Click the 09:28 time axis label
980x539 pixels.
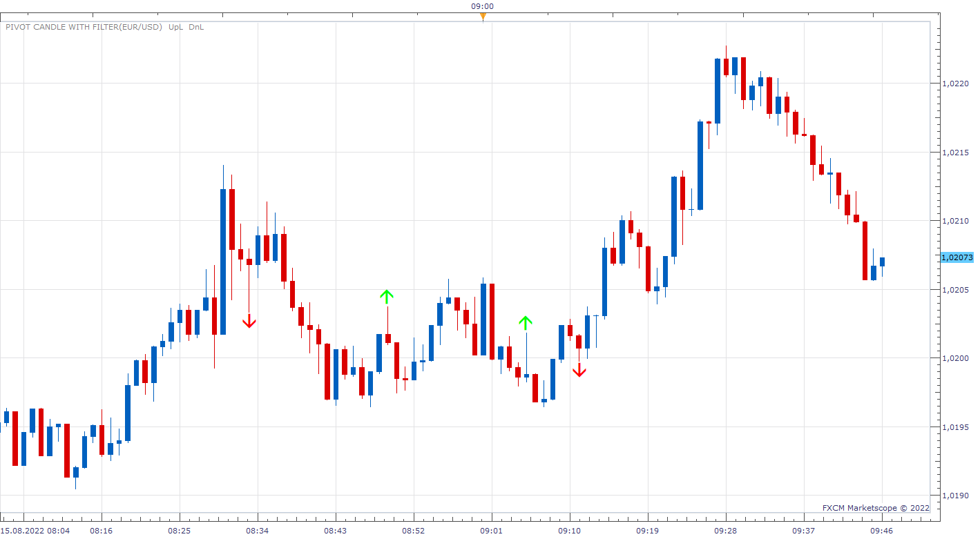pyautogui.click(x=726, y=531)
